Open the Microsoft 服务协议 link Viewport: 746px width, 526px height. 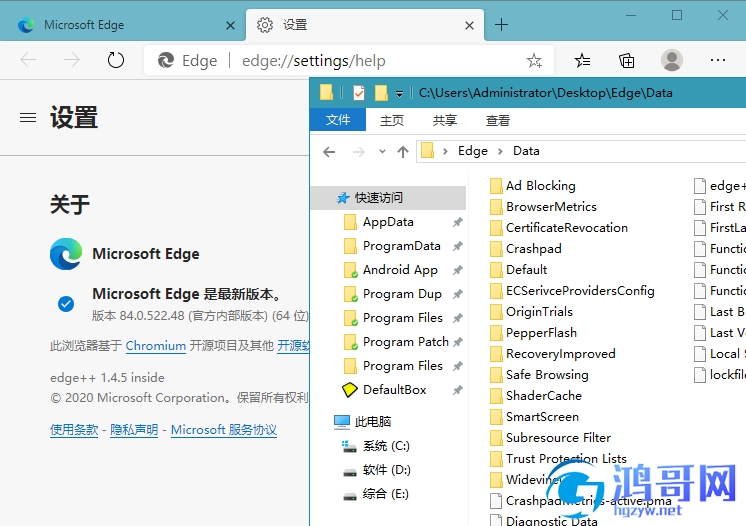tap(224, 430)
